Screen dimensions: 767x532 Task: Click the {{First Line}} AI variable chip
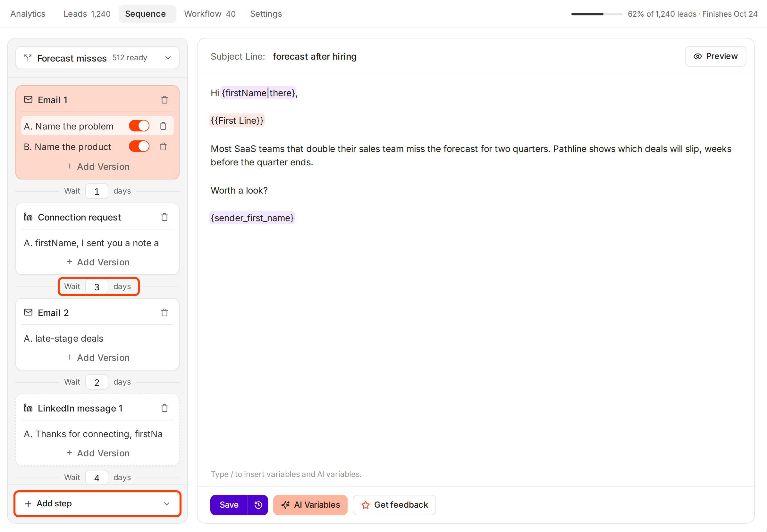(x=237, y=121)
